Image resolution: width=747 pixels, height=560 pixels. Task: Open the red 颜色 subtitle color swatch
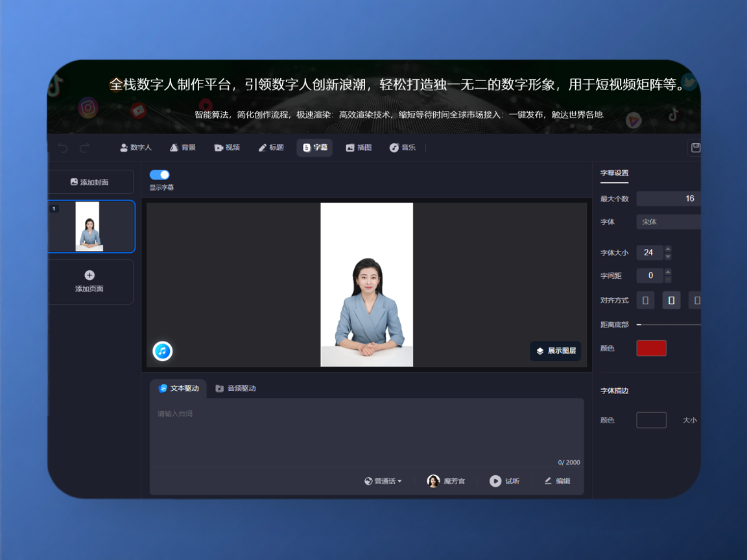651,348
